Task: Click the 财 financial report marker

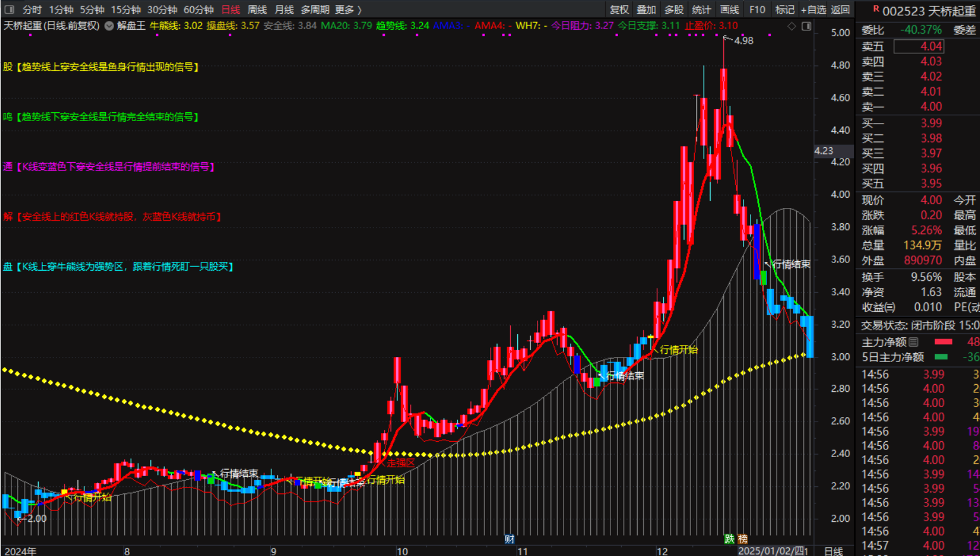Action: [510, 539]
